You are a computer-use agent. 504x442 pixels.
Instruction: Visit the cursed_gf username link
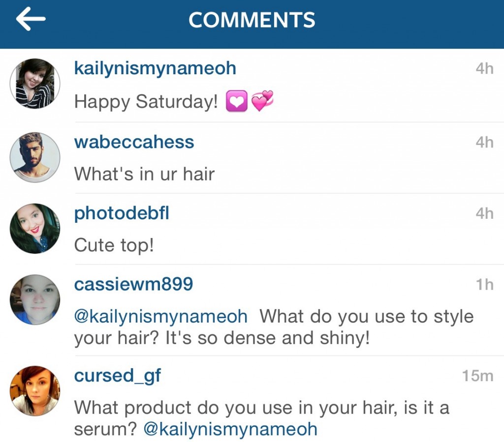[x=117, y=376]
